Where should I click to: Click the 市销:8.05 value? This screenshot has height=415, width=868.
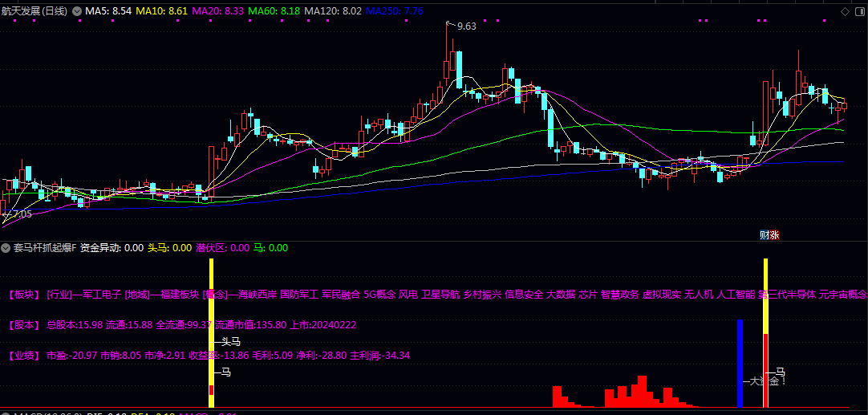(x=120, y=355)
